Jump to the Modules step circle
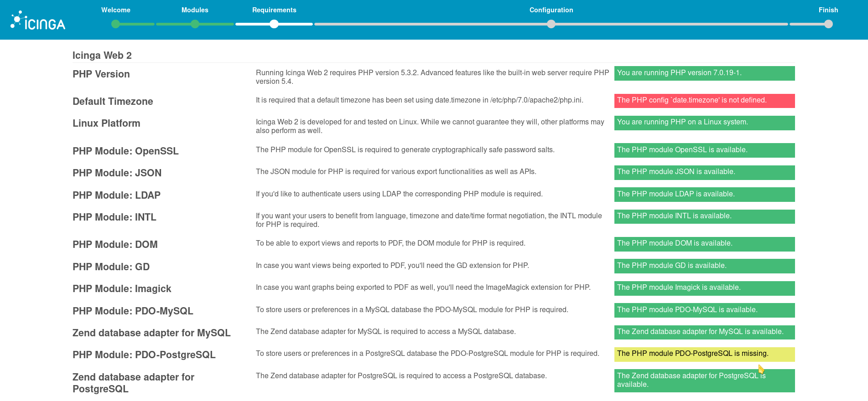The width and height of the screenshot is (868, 401). [195, 24]
